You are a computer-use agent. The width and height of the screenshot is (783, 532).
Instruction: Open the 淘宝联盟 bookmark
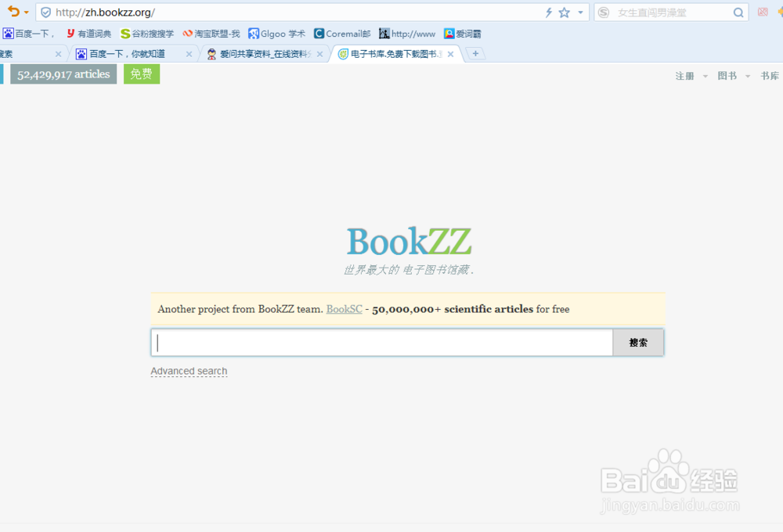click(x=211, y=34)
